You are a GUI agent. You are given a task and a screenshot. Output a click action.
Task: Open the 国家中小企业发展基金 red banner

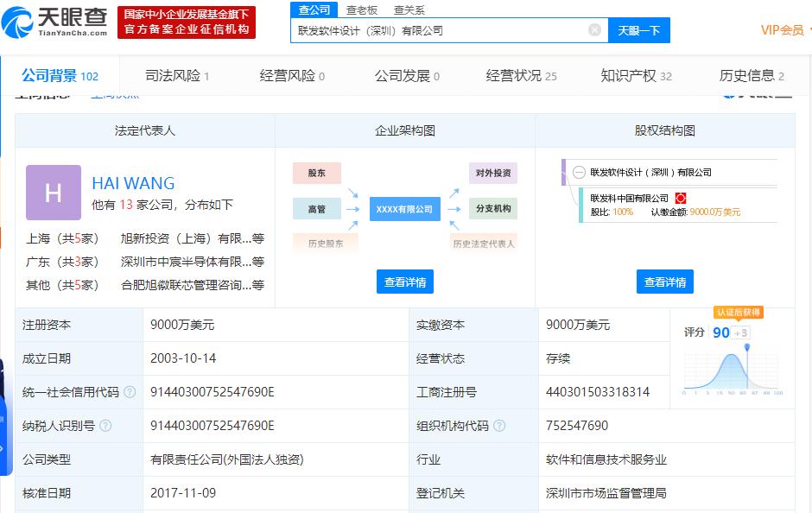187,22
